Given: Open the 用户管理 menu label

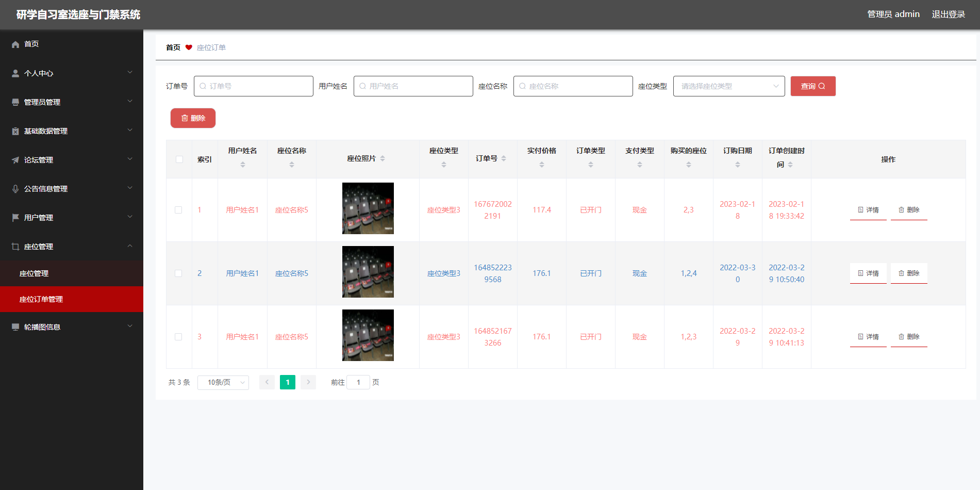Looking at the screenshot, I should [x=39, y=218].
